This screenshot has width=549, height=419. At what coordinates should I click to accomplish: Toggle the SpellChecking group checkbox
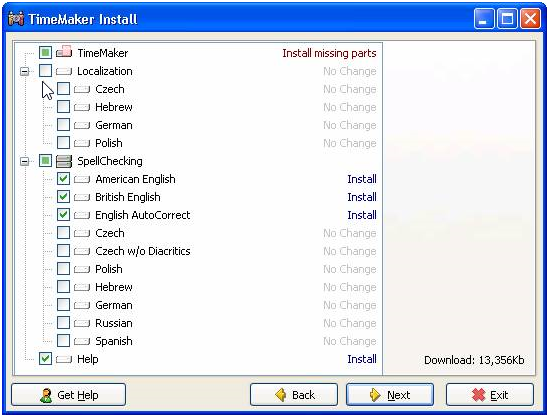click(45, 161)
